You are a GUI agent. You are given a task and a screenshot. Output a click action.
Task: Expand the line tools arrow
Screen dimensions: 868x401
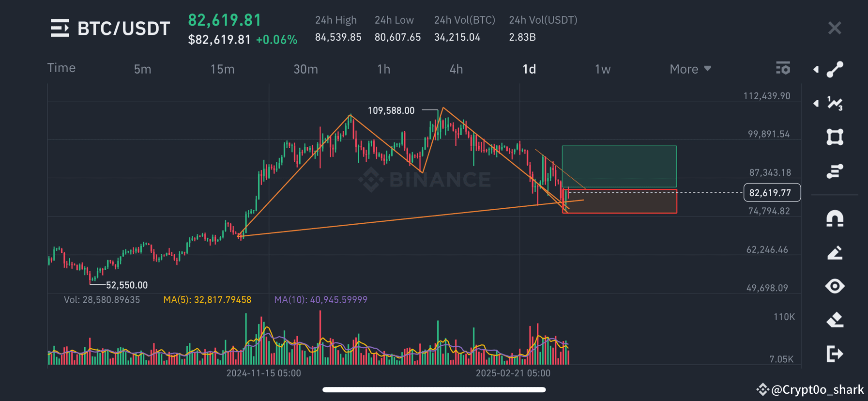(816, 69)
